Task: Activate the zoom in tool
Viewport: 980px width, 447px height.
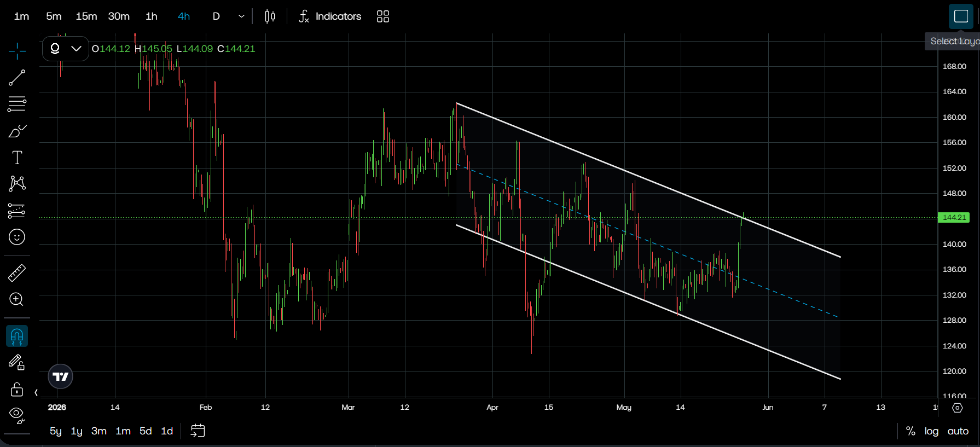Action: [x=17, y=299]
